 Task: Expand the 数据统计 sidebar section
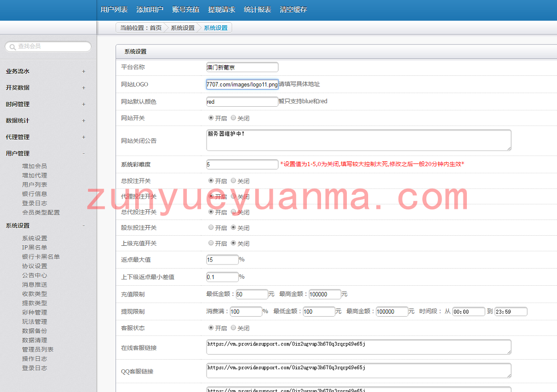click(84, 120)
